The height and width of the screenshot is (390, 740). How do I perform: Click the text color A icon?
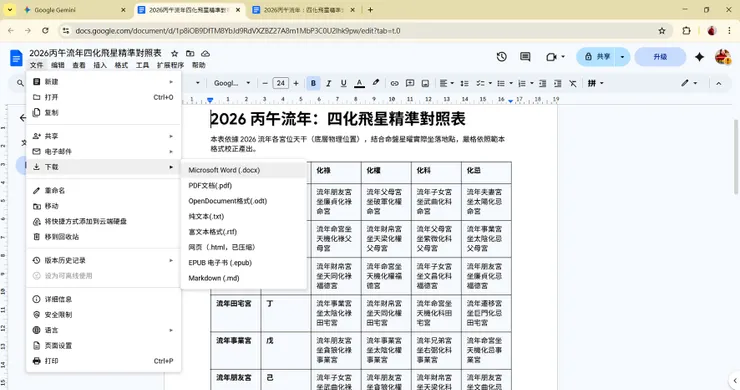359,83
